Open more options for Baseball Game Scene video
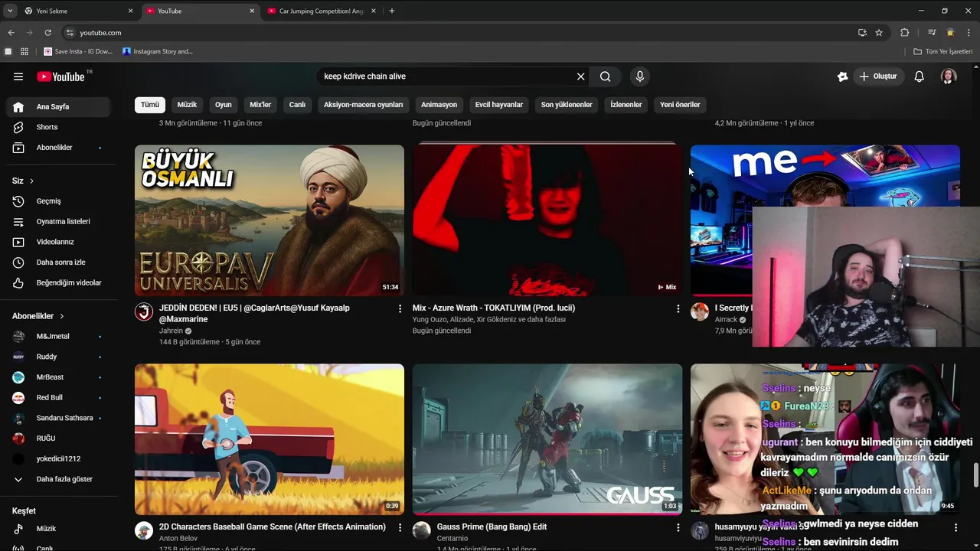Screen dimensions: 980x551 tap(400, 527)
